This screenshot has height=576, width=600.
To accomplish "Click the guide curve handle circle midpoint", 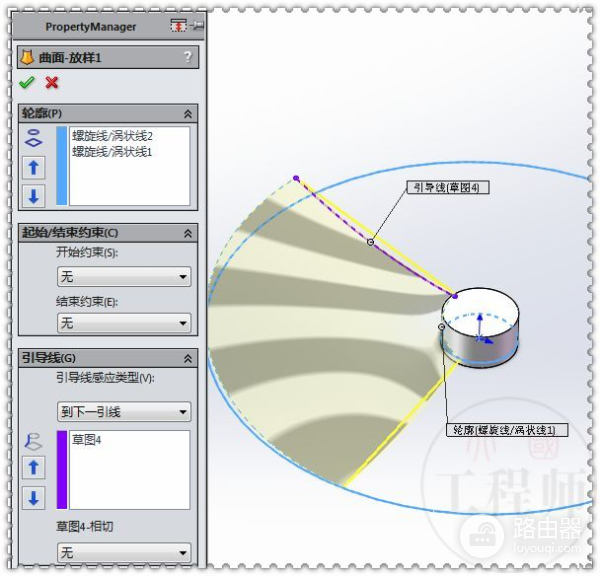I will point(370,242).
